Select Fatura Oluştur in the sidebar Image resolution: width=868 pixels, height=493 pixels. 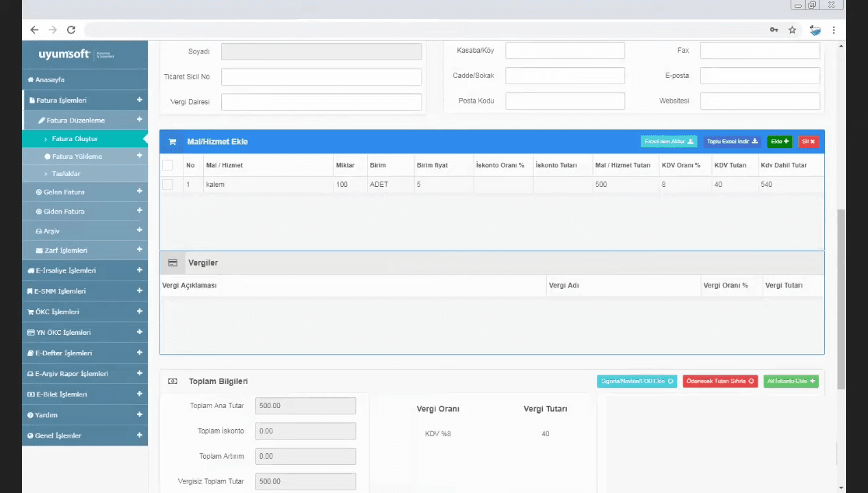click(x=85, y=138)
